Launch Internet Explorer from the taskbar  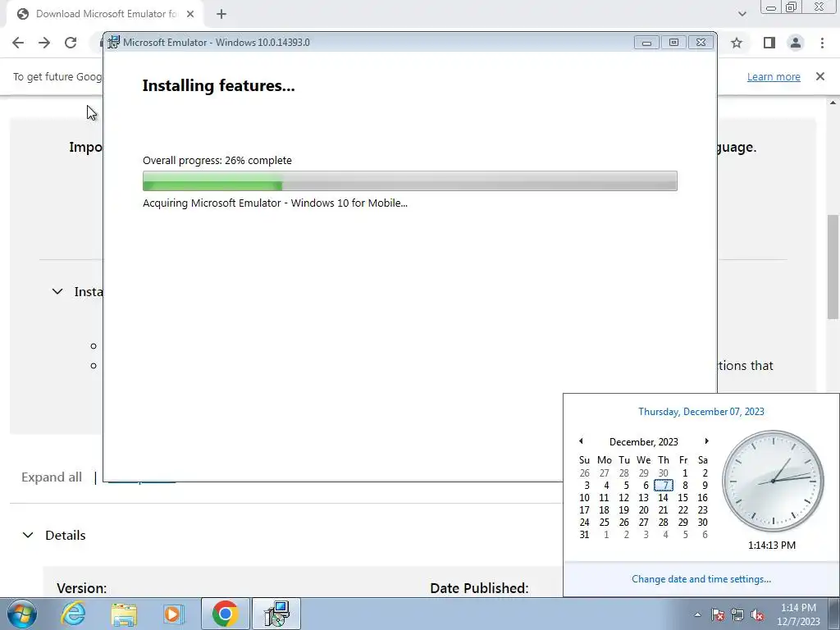[x=73, y=614]
